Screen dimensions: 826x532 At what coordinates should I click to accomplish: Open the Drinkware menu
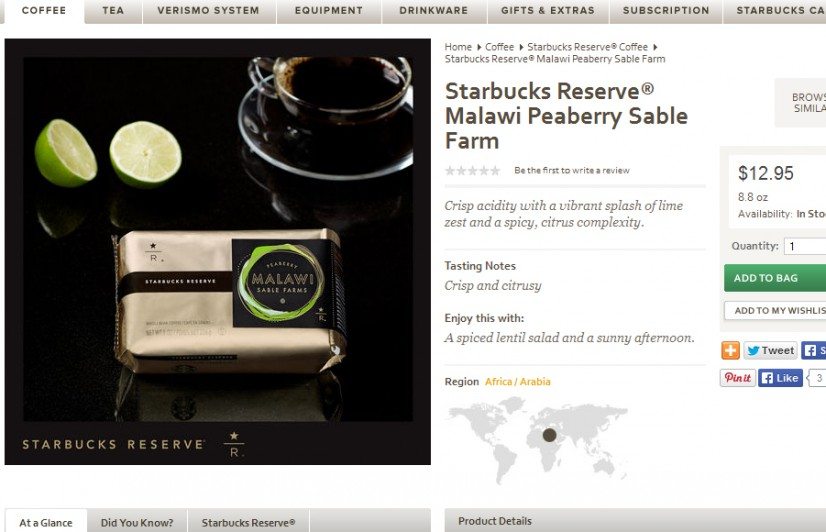434,11
